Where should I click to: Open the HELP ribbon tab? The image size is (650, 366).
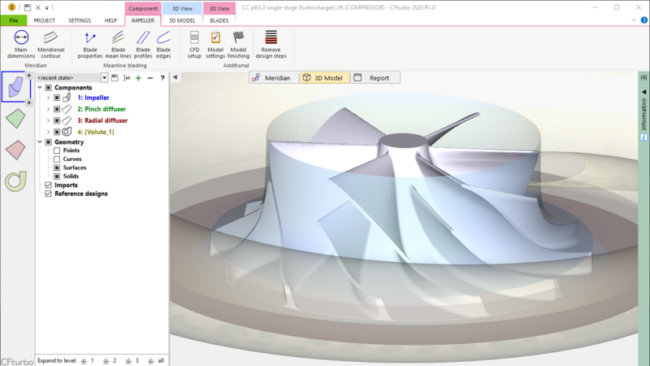(111, 20)
